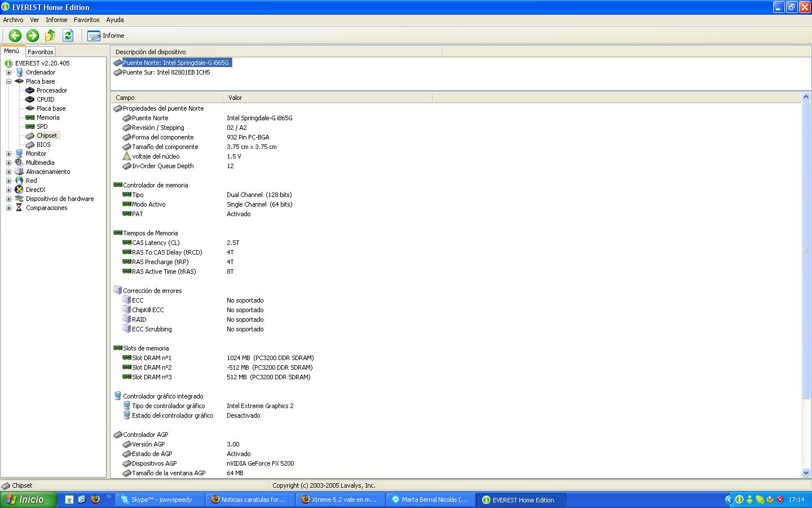
Task: Select the EVEREST v2.20.405 root icon
Action: click(x=8, y=63)
